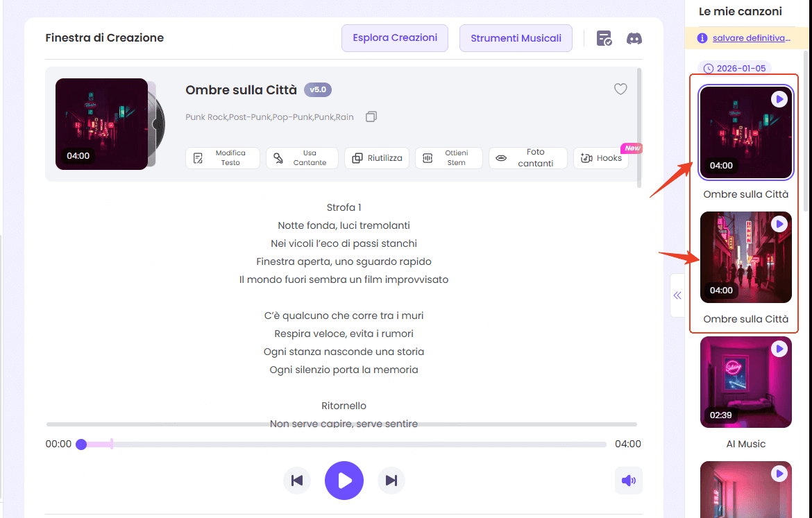Image resolution: width=812 pixels, height=518 pixels.
Task: Open the Foto cantanti option
Action: tap(527, 158)
